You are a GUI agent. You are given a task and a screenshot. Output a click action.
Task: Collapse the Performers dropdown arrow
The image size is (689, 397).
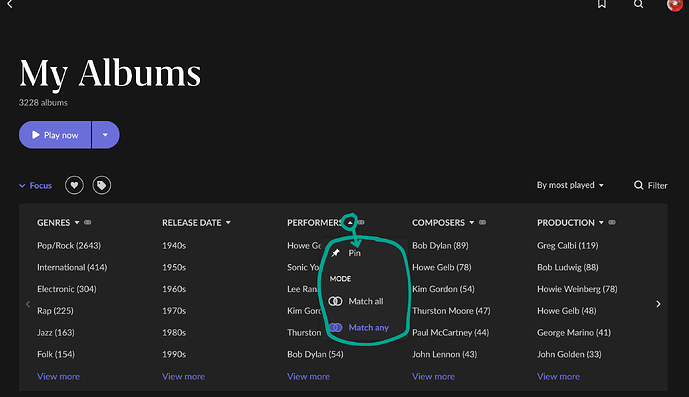(x=350, y=223)
